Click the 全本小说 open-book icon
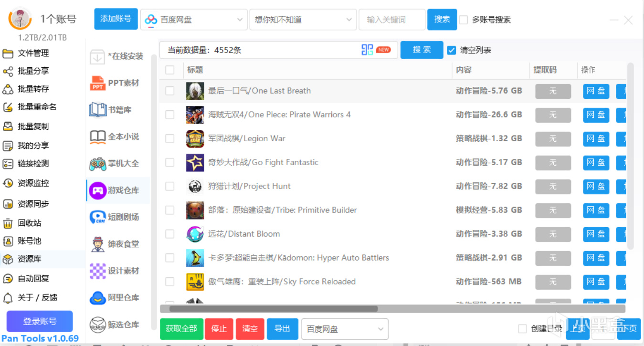The width and height of the screenshot is (644, 346). click(x=97, y=137)
